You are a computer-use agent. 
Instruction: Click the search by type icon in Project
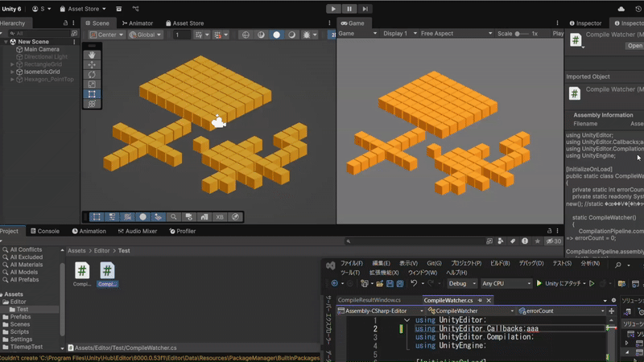point(501,241)
